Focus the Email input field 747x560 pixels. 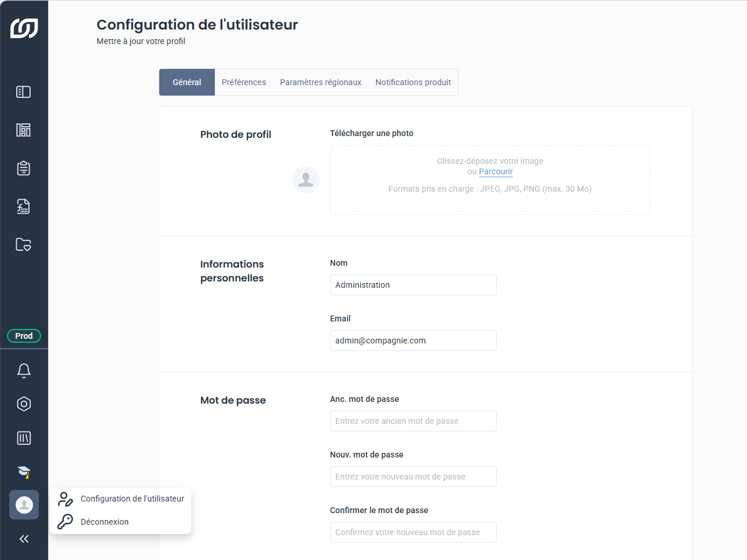(x=413, y=341)
